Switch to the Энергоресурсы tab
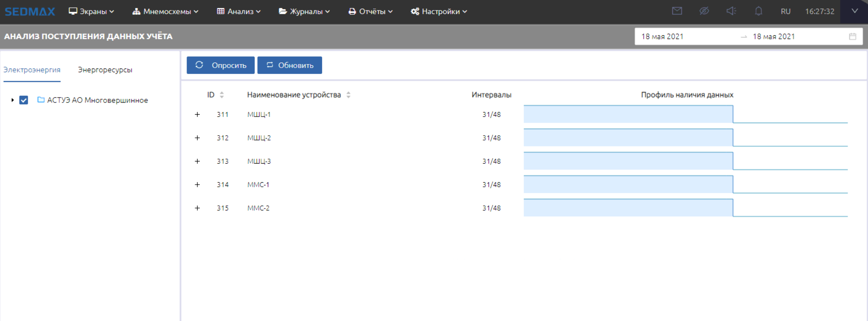The image size is (868, 321). (105, 70)
